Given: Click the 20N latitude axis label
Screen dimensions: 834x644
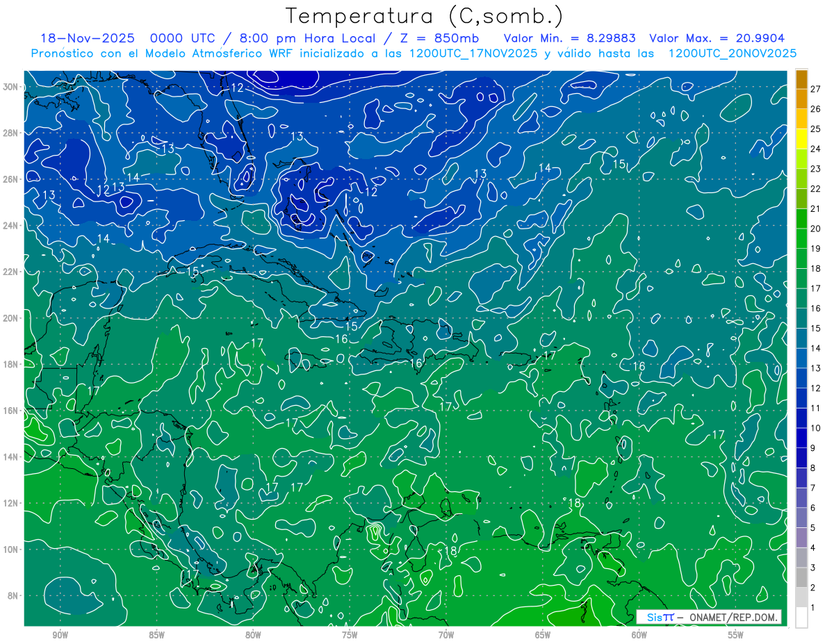Looking at the screenshot, I should [x=12, y=318].
